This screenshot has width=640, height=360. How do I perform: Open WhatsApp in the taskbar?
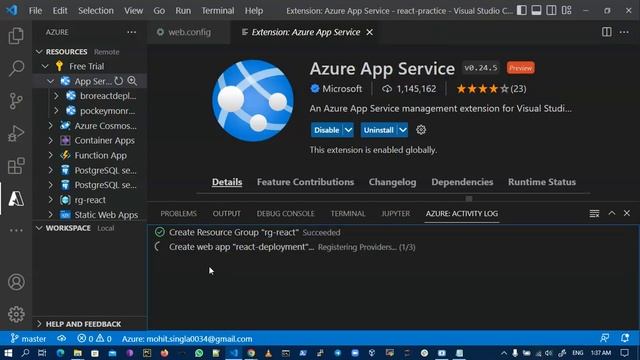point(199,353)
